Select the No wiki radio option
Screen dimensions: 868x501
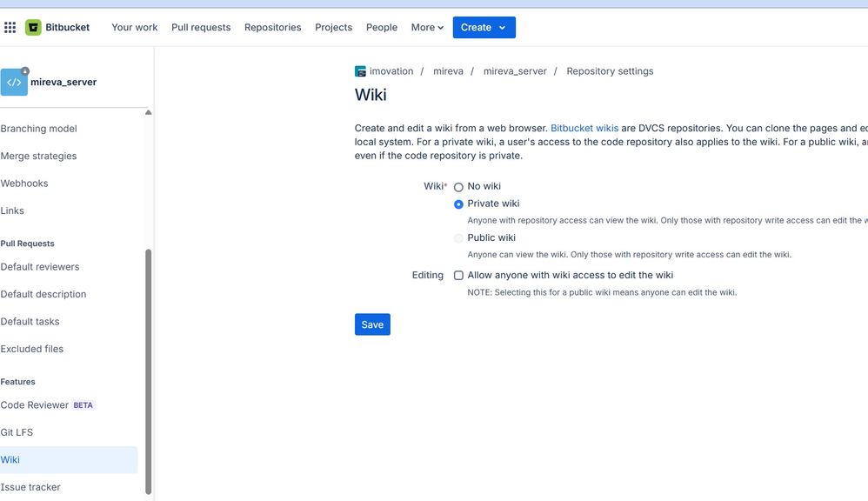(x=458, y=187)
